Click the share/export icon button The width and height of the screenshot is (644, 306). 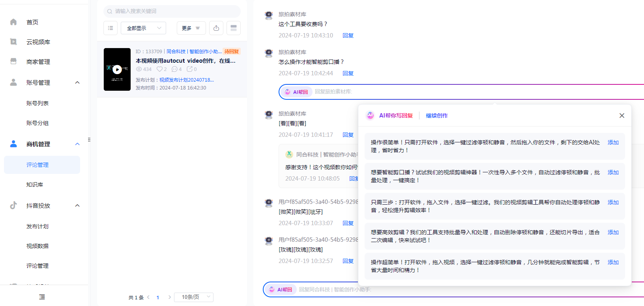pos(216,28)
